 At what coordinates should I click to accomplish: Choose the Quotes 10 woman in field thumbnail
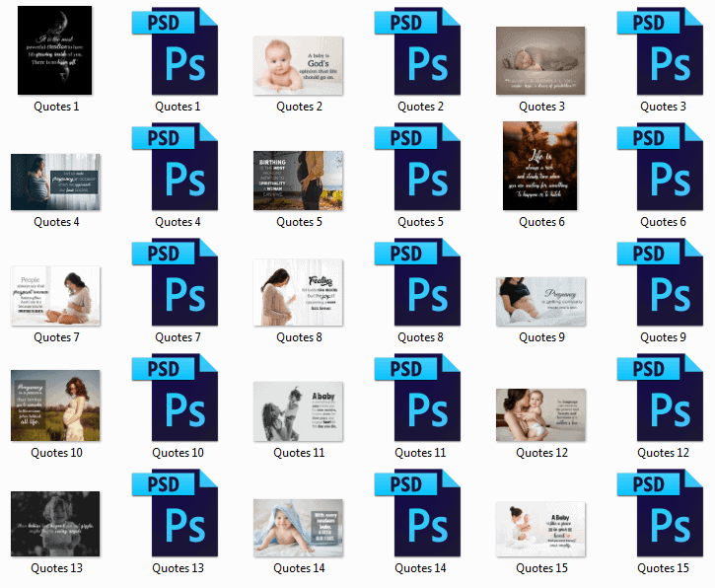coord(55,405)
